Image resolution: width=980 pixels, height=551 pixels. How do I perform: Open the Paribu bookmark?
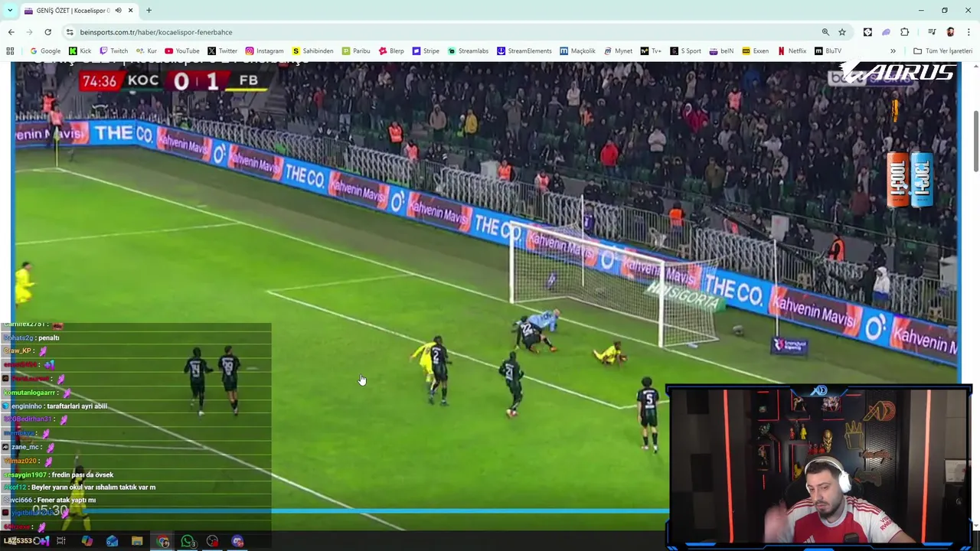click(x=356, y=51)
